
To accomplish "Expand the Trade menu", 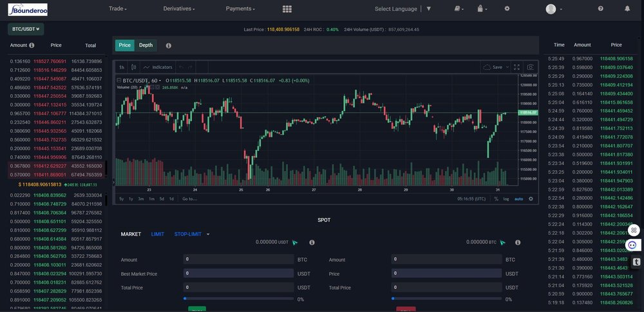I will pyautogui.click(x=117, y=8).
